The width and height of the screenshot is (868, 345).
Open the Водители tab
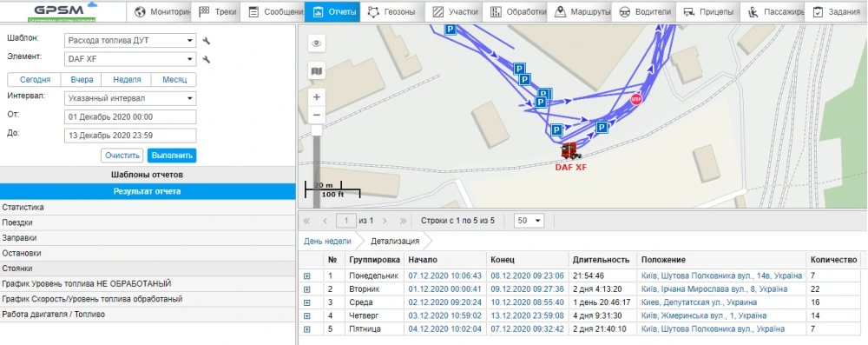point(644,11)
